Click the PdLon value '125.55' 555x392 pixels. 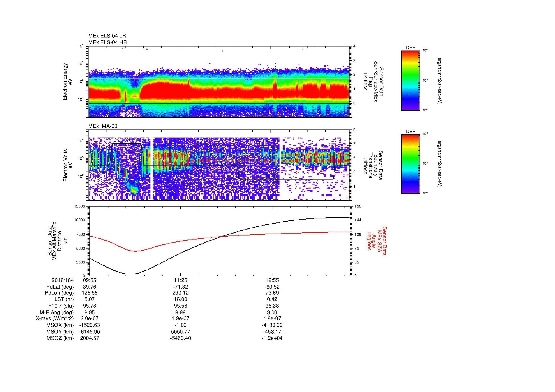tap(90, 293)
